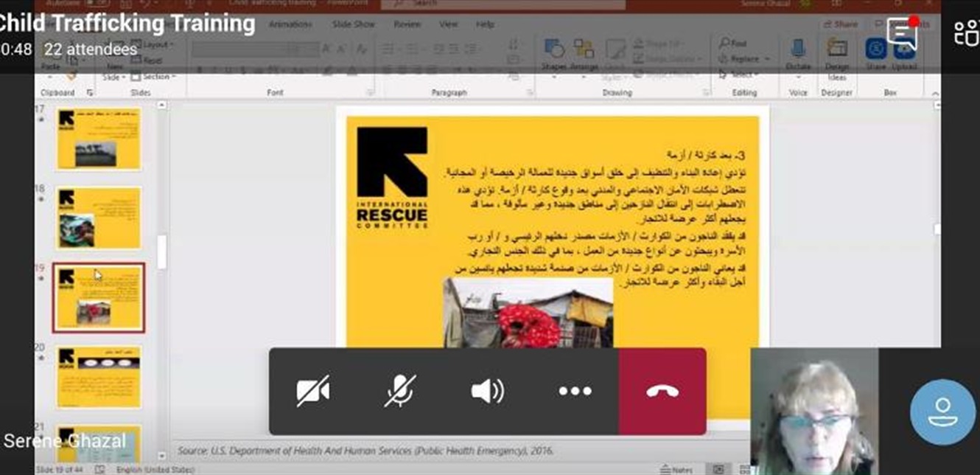The width and height of the screenshot is (980, 475).
Task: Expand the Shape Outline dropdown
Action: [666, 58]
